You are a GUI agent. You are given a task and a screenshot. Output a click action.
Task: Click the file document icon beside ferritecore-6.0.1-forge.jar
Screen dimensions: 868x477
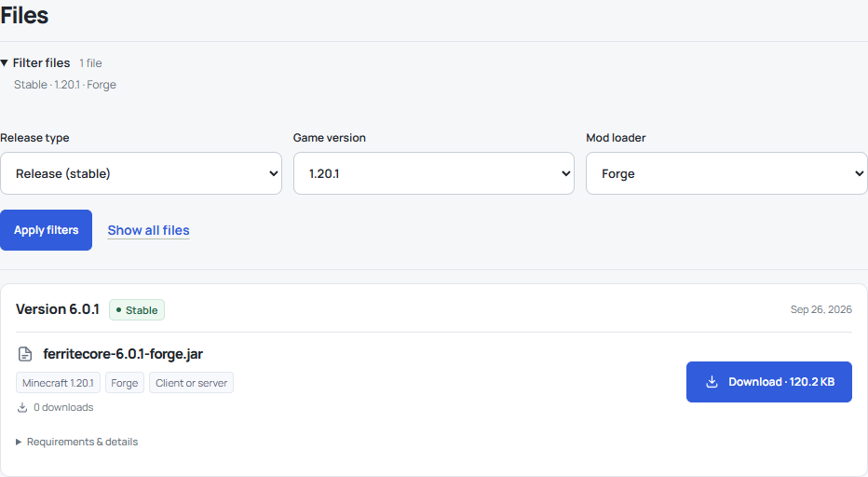pos(25,354)
